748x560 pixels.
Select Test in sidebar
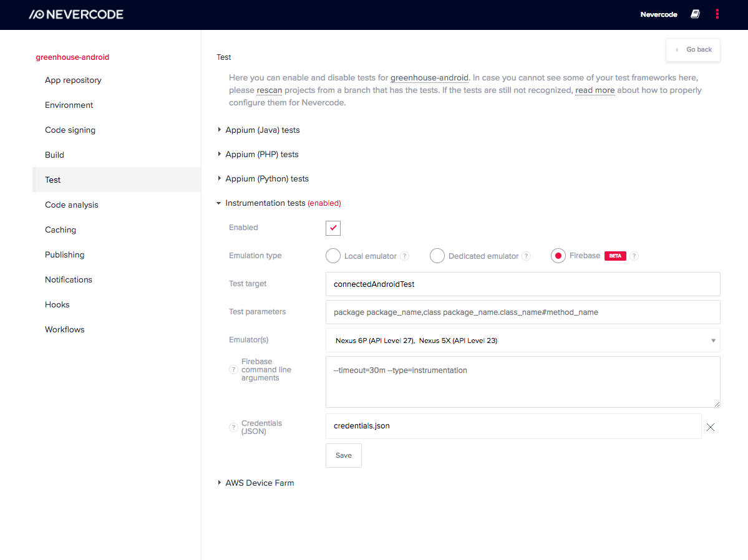(x=117, y=180)
